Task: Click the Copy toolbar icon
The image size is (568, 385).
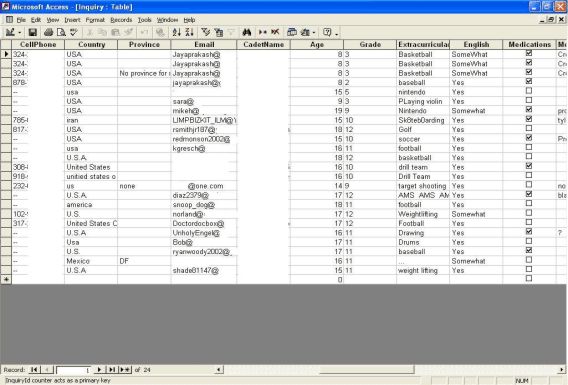Action: pyautogui.click(x=103, y=33)
